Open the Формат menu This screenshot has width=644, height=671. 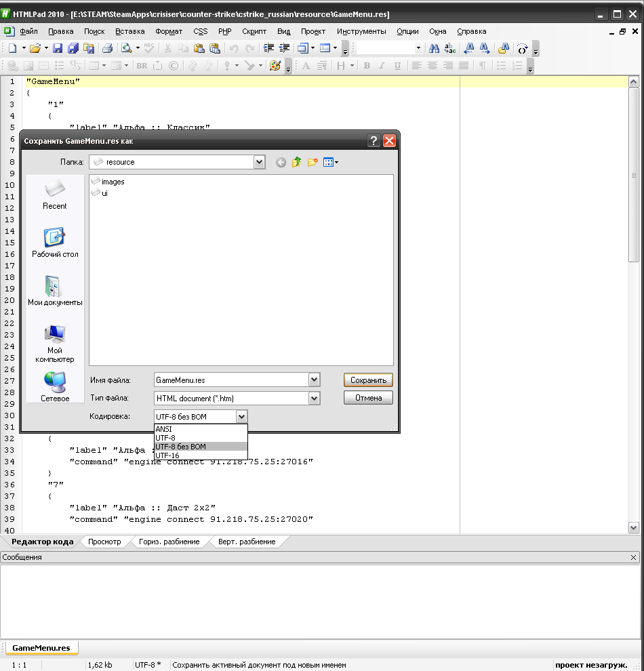pyautogui.click(x=168, y=31)
